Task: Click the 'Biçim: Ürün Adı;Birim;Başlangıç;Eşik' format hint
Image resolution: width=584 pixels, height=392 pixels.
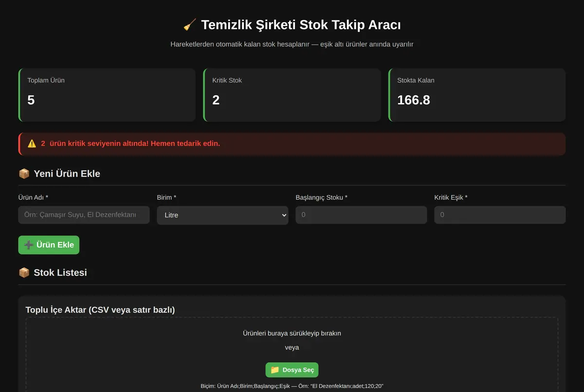Action: coord(292,386)
